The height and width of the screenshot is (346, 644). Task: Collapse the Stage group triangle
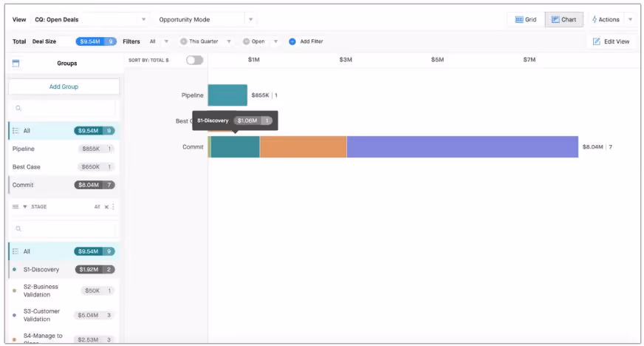coord(25,207)
